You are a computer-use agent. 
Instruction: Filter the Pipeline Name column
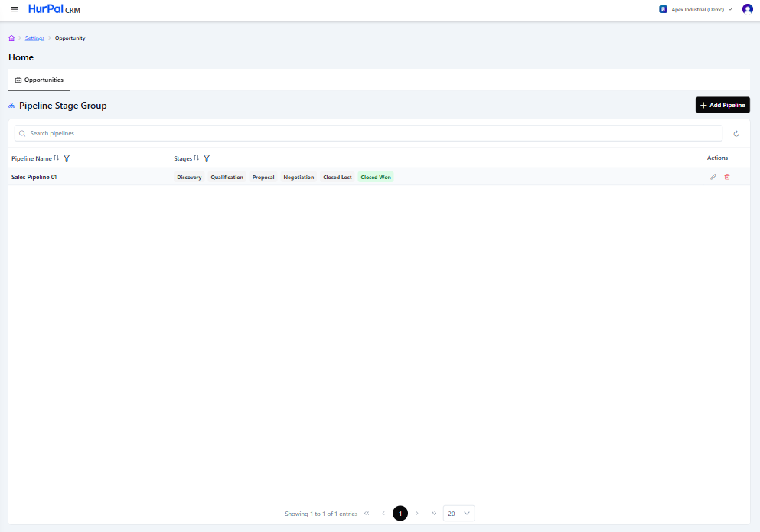[67, 158]
